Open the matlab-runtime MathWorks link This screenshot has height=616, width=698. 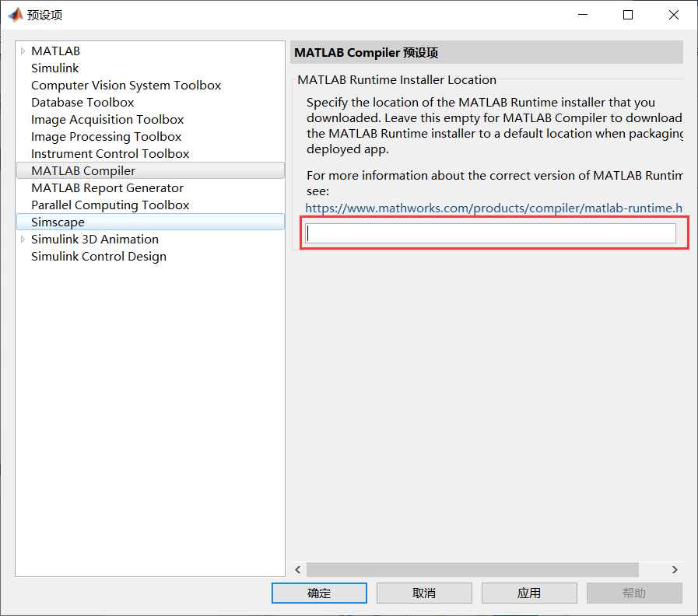point(495,208)
